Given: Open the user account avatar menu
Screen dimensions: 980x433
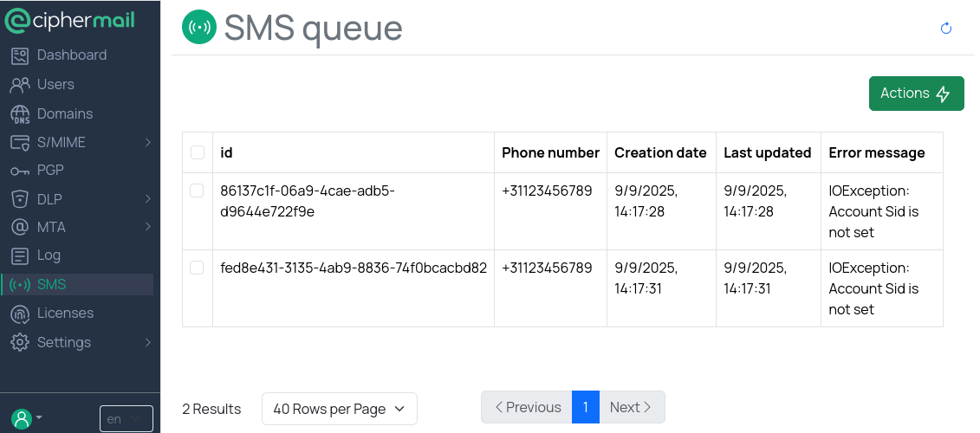Looking at the screenshot, I should (26, 418).
